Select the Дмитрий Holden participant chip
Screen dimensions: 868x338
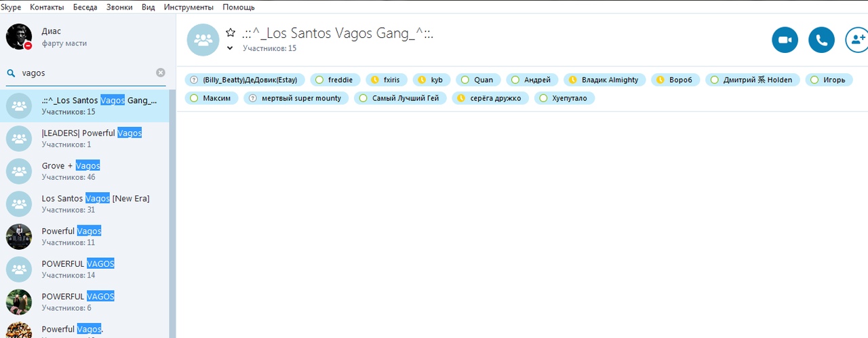[x=753, y=80]
